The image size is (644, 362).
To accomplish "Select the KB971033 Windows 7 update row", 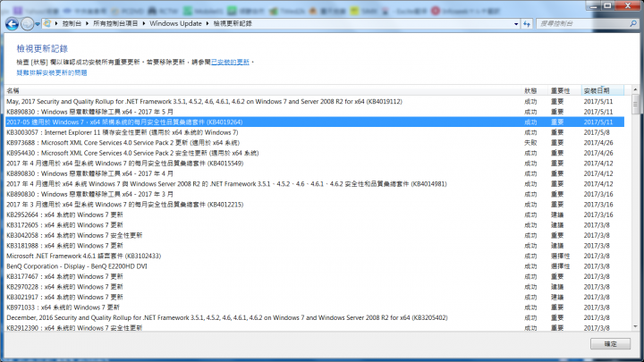I will 315,307.
